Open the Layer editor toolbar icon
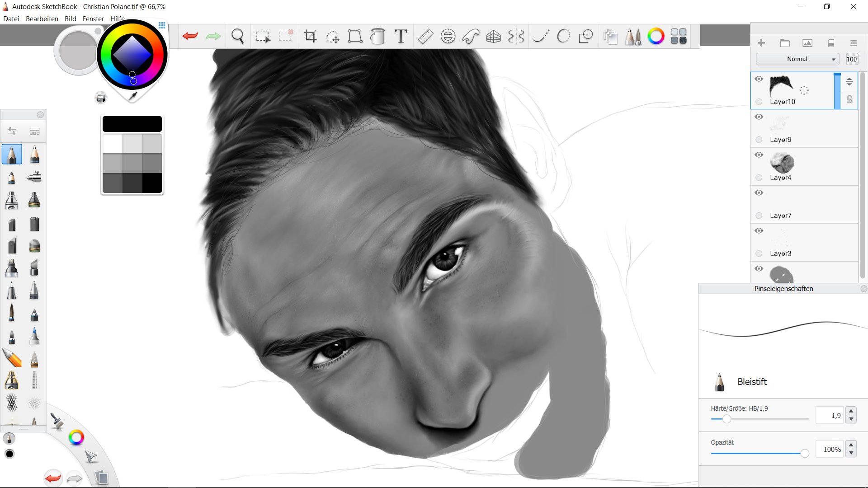 pyautogui.click(x=610, y=36)
